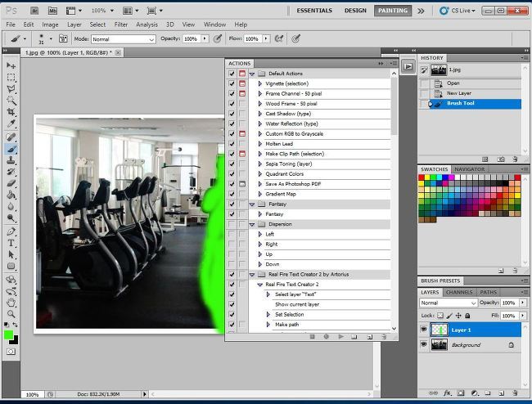
Task: Toggle the Brush panel icon in options bar
Action: pyautogui.click(x=63, y=38)
